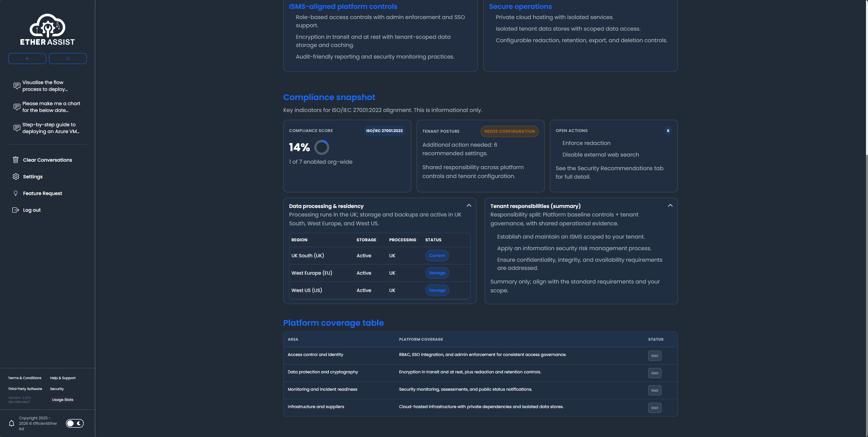Click the log out arrow icon
Image resolution: width=868 pixels, height=437 pixels.
point(16,210)
